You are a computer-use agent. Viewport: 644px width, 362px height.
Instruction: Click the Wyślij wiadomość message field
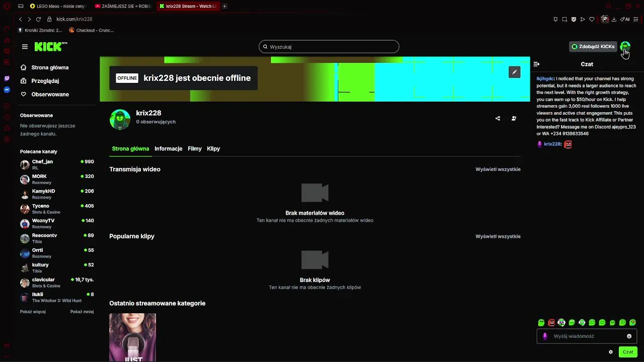[x=587, y=336]
